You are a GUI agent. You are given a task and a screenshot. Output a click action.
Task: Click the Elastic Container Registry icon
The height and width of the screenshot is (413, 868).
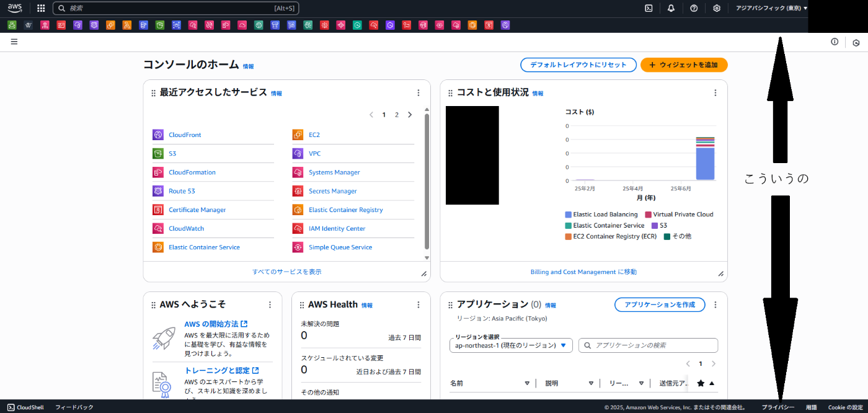tap(298, 210)
